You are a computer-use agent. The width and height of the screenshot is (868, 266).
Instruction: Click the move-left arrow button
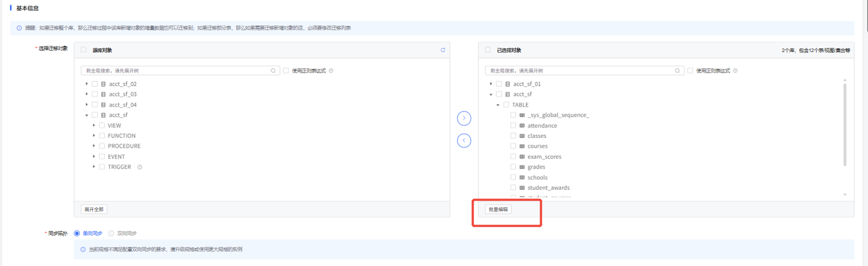pyautogui.click(x=464, y=141)
